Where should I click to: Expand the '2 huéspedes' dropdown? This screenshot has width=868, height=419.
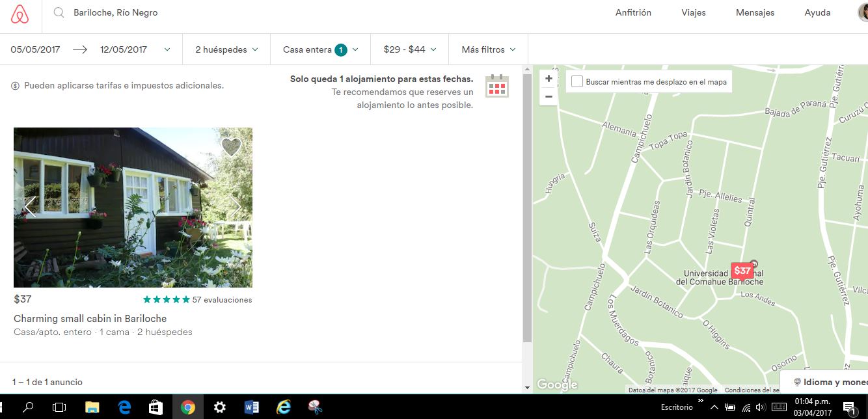click(x=226, y=49)
